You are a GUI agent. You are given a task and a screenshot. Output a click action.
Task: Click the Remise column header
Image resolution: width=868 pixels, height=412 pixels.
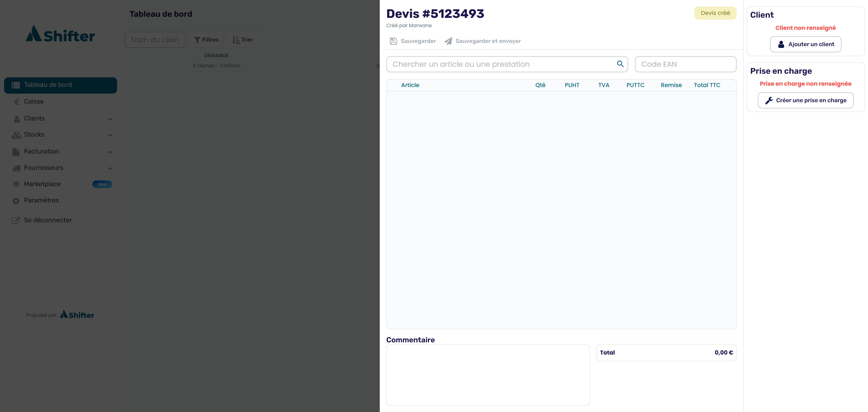(671, 85)
